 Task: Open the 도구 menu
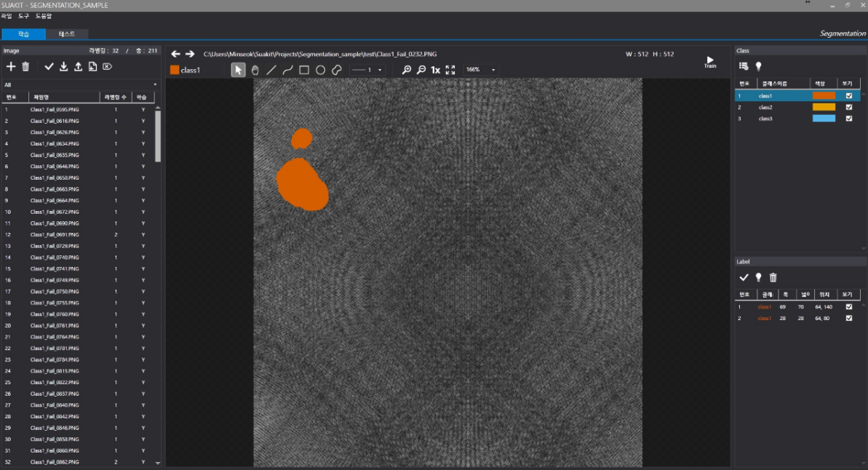tap(24, 16)
